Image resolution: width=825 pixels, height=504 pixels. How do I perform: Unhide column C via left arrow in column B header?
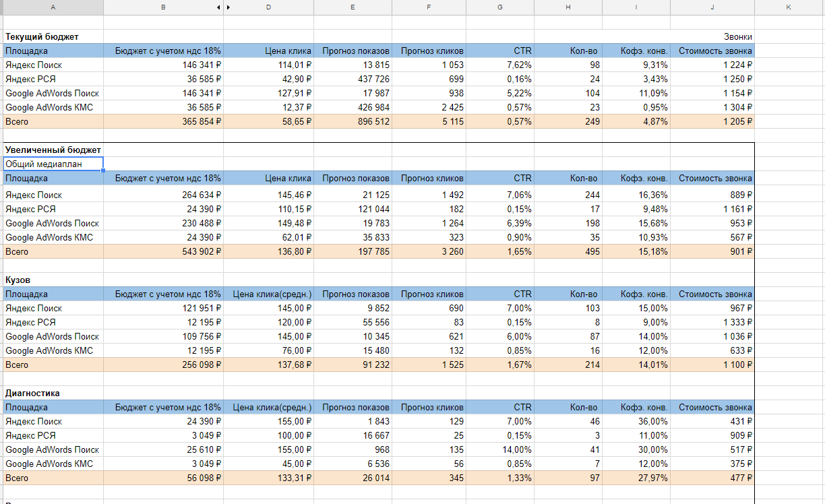click(x=218, y=7)
